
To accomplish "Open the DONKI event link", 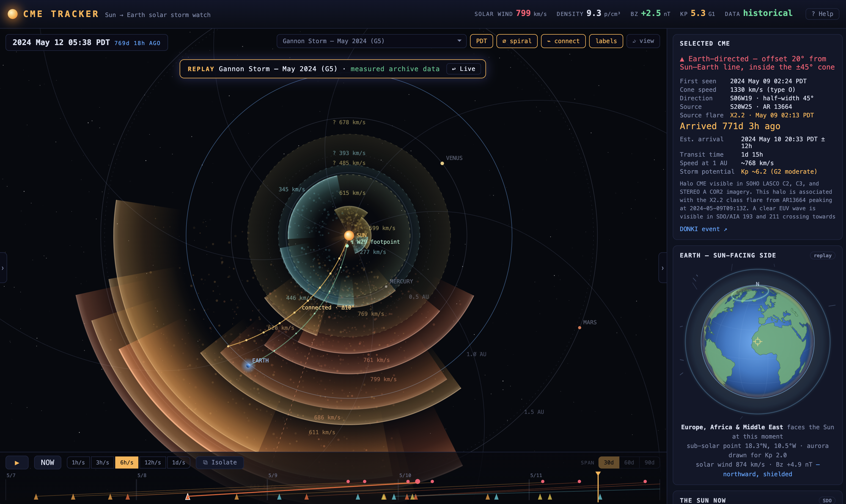I will (703, 229).
